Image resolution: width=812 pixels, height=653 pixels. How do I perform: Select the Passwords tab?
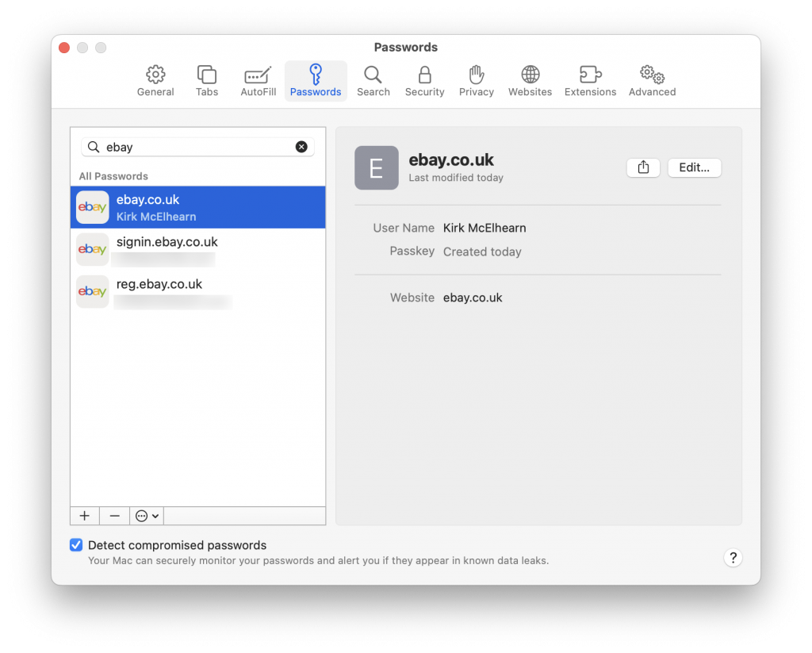(315, 79)
